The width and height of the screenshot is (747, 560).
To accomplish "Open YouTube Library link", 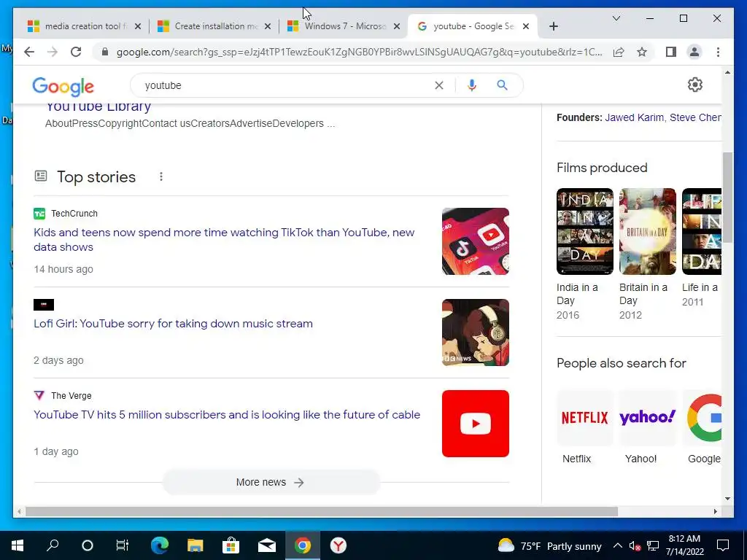I will click(98, 106).
